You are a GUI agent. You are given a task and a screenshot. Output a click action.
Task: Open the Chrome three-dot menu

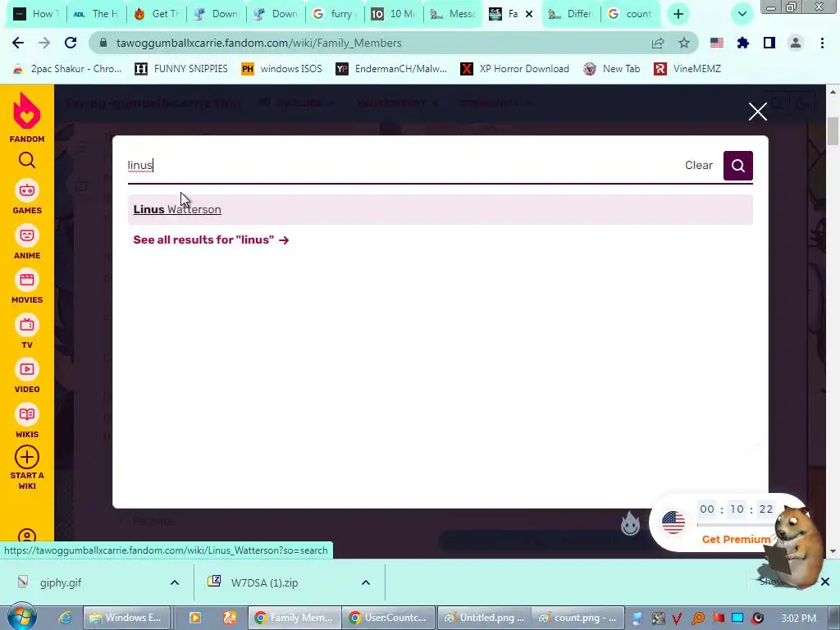pyautogui.click(x=822, y=43)
